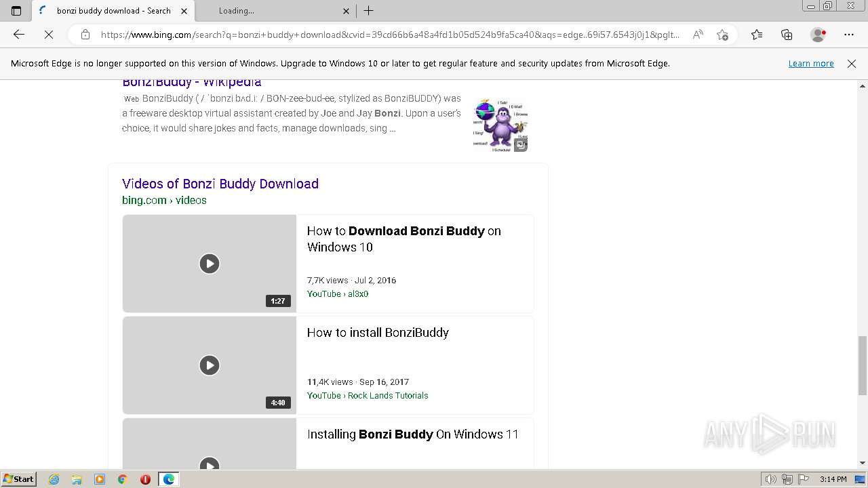This screenshot has width=868, height=488.
Task: Click YouTube › al3x0 source text
Action: coord(338,293)
